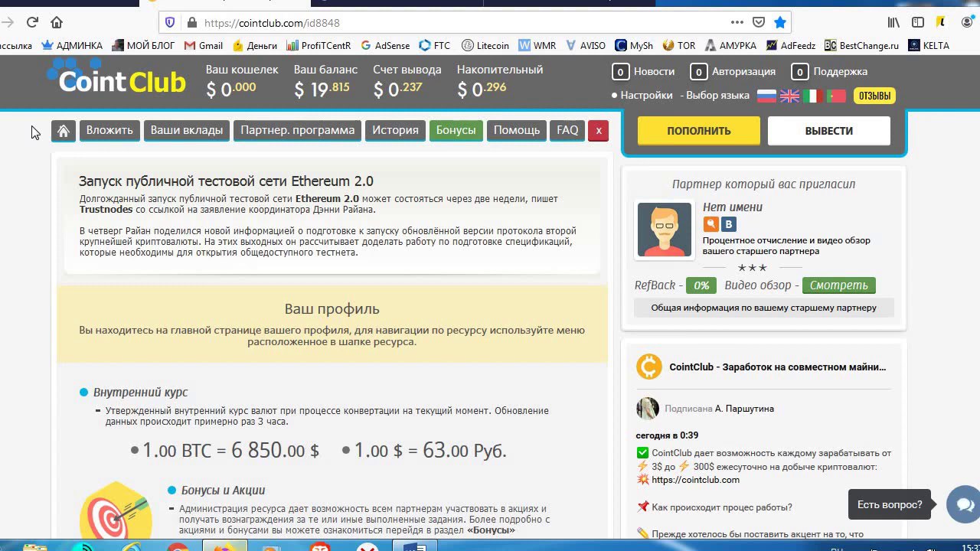Open the CointClub post title link
Viewport: 980px width, 551px height.
778,367
